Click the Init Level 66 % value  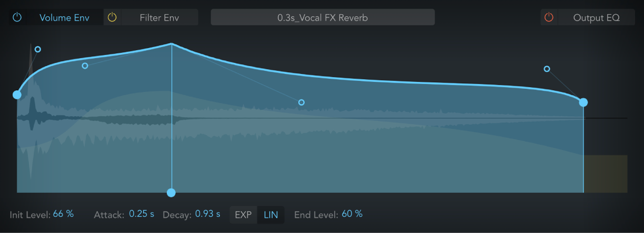(63, 214)
